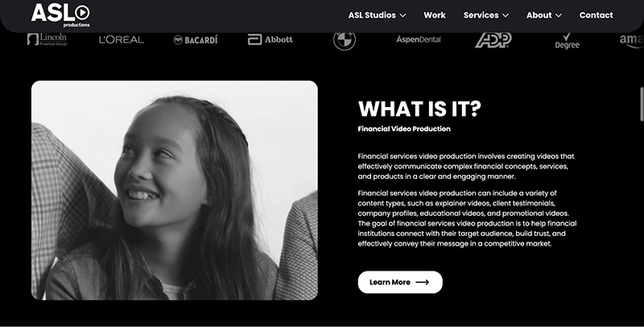Click the L'Oréal brand logo
Viewport: 644px width, 327px height.
(122, 39)
